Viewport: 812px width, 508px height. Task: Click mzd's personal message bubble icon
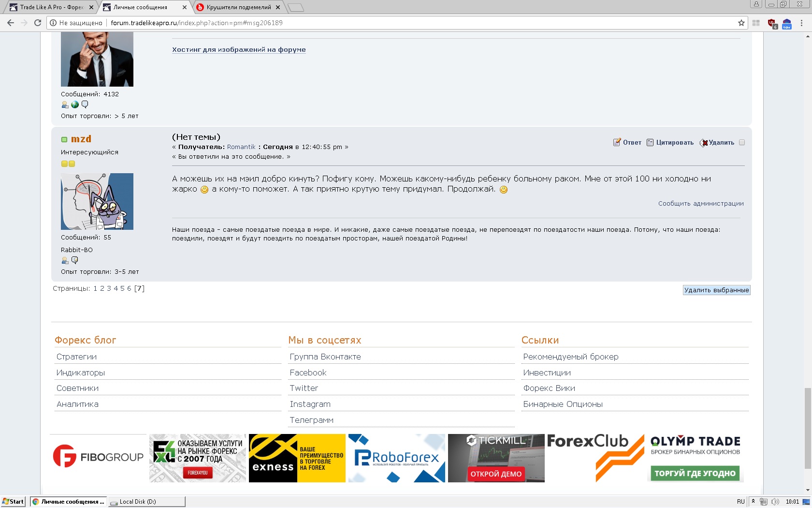(x=74, y=260)
